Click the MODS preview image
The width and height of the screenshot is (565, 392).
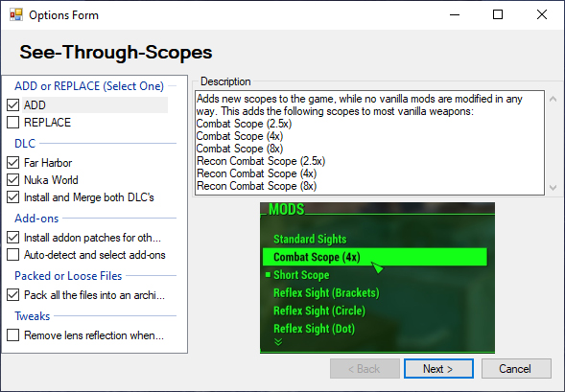(377, 278)
